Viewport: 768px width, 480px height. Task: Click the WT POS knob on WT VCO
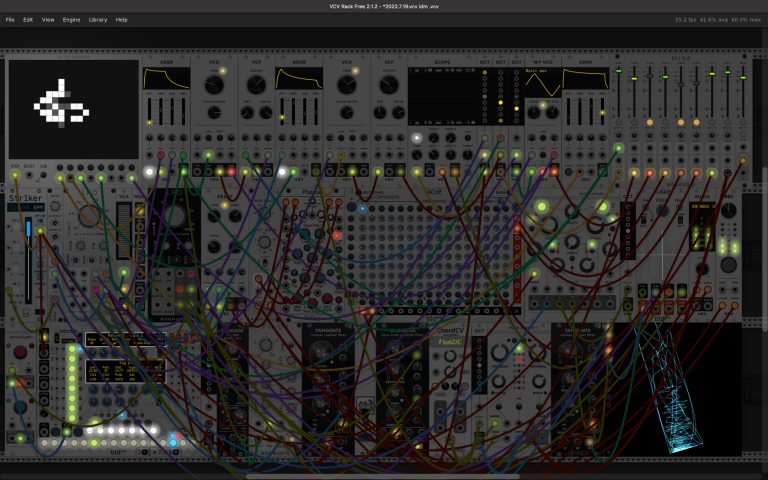tap(552, 113)
